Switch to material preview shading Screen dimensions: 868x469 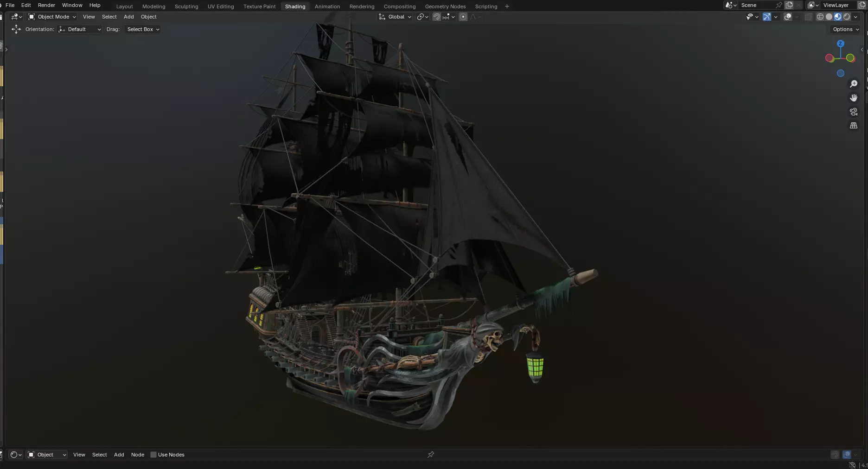[838, 17]
